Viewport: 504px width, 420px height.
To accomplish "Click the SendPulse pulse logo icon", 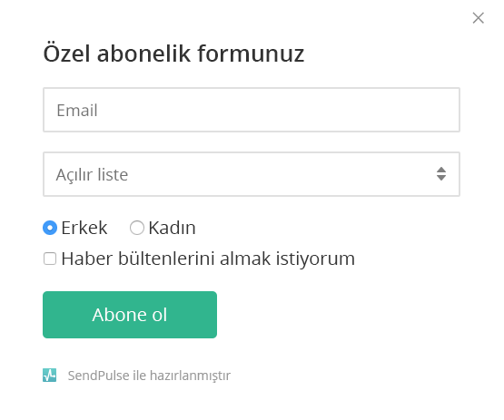I will (x=50, y=375).
